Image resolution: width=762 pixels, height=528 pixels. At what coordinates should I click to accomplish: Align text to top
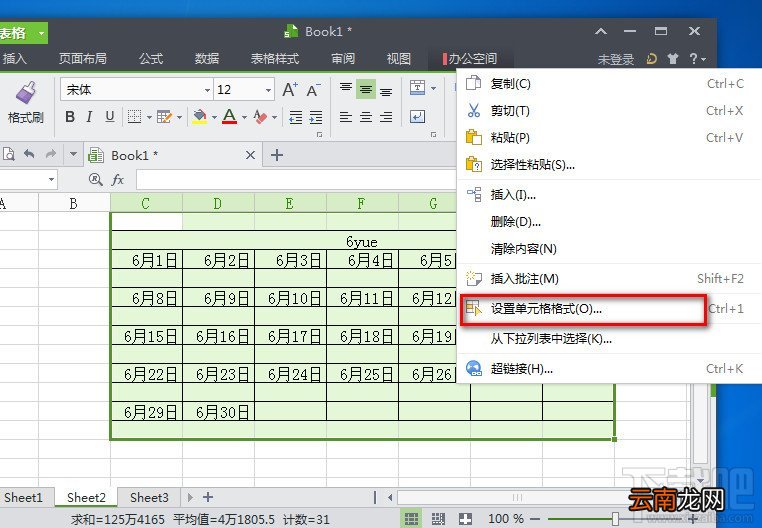tap(346, 88)
